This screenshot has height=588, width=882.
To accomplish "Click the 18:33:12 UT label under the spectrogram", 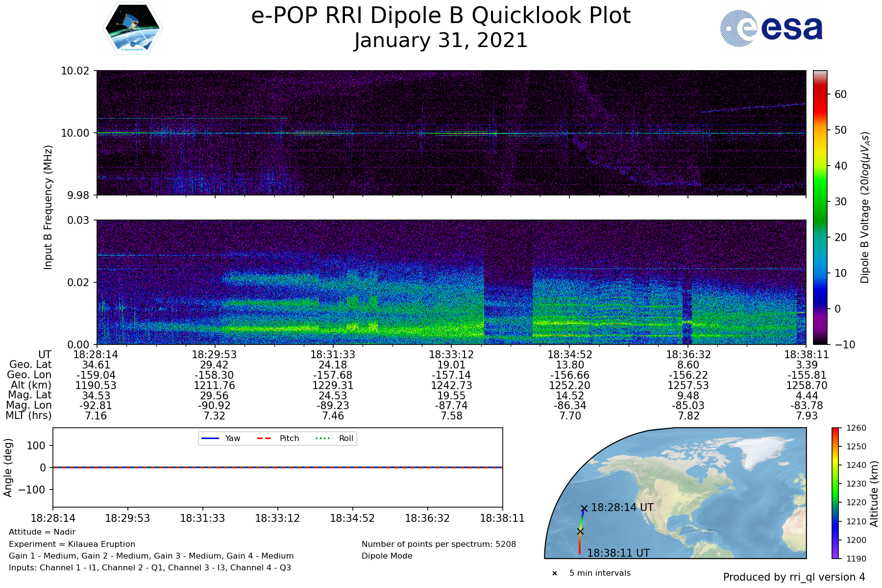I will pos(451,355).
